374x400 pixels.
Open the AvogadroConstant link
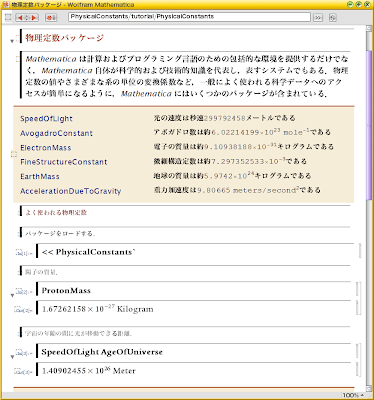56,133
